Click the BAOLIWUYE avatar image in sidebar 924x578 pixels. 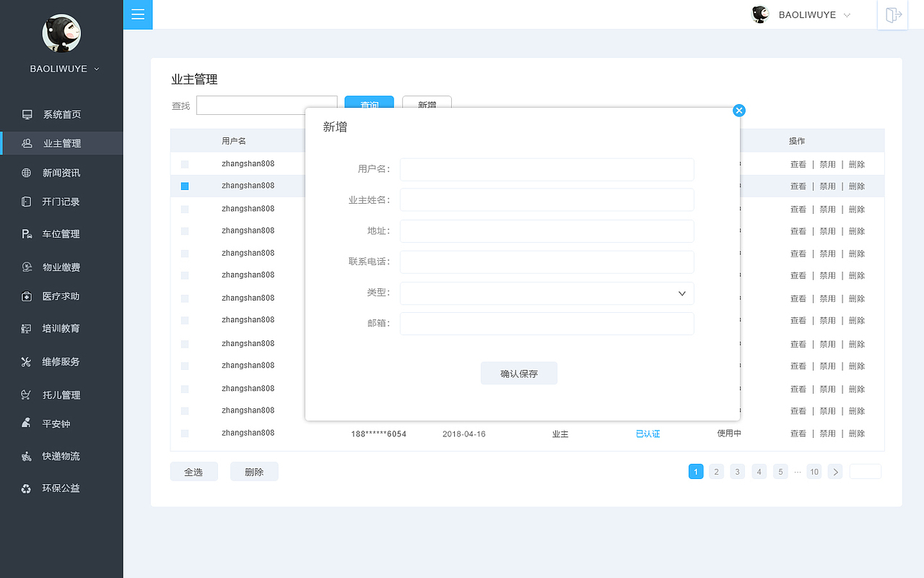[x=61, y=33]
